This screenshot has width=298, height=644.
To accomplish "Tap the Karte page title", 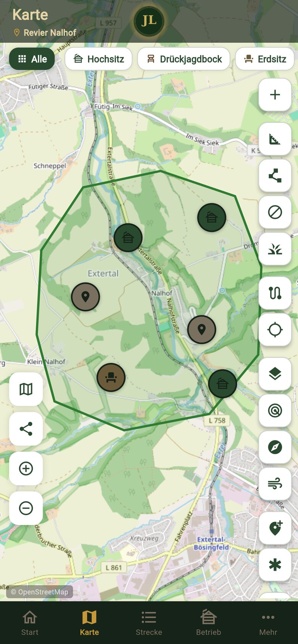I will tap(30, 15).
